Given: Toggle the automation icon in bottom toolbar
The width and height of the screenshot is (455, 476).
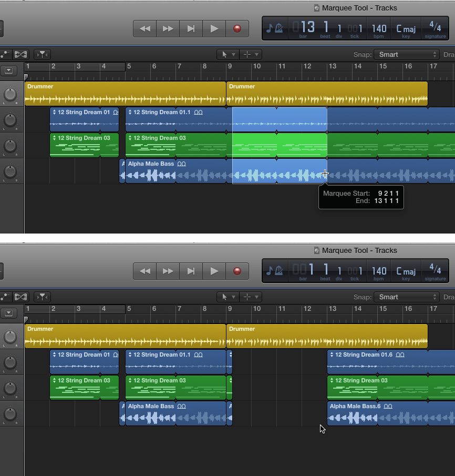Looking at the screenshot, I should click(5, 297).
